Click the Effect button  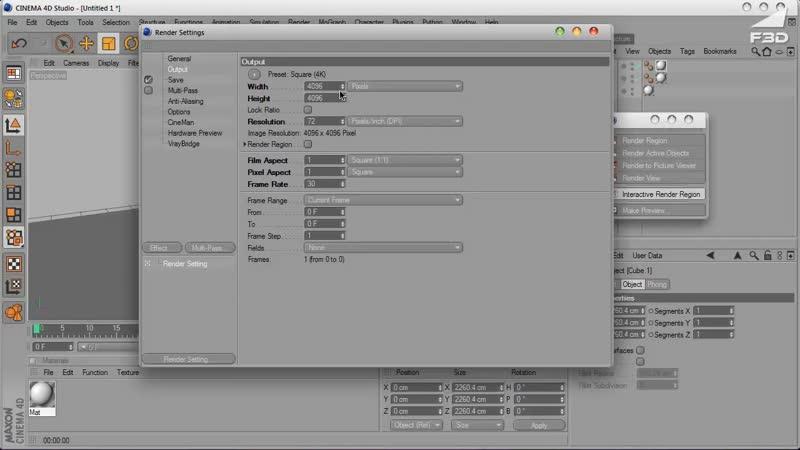pos(162,248)
